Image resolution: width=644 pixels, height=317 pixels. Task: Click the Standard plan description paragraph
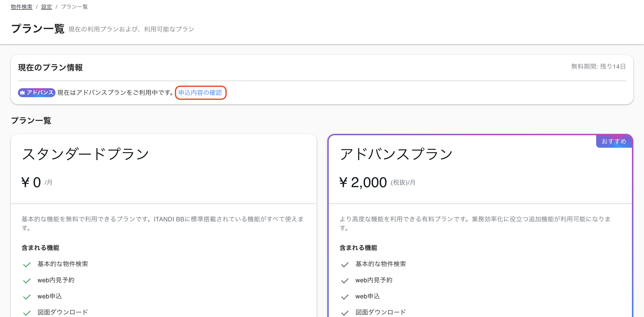(163, 223)
